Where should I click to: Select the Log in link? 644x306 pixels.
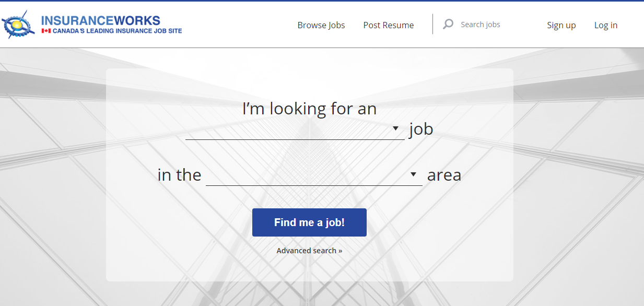(x=606, y=25)
